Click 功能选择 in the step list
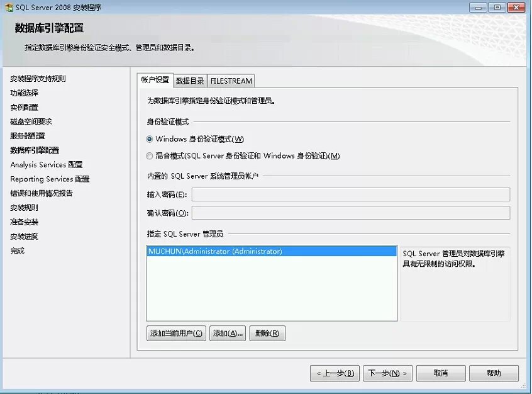The height and width of the screenshot is (394, 532). [x=24, y=93]
